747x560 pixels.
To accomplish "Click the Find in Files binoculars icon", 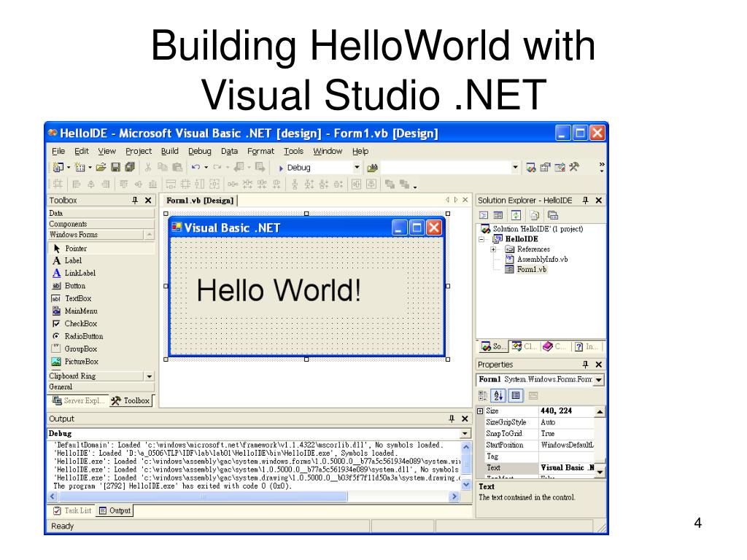I will (373, 168).
